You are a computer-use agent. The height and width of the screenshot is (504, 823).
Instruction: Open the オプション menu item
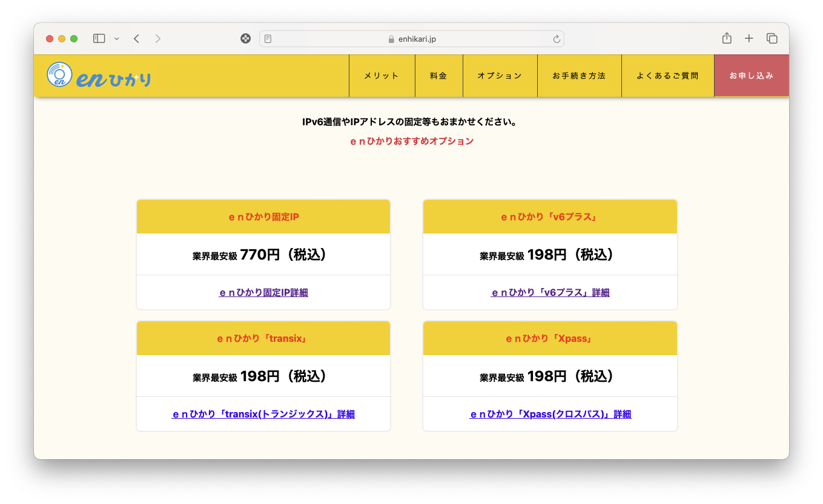point(500,76)
